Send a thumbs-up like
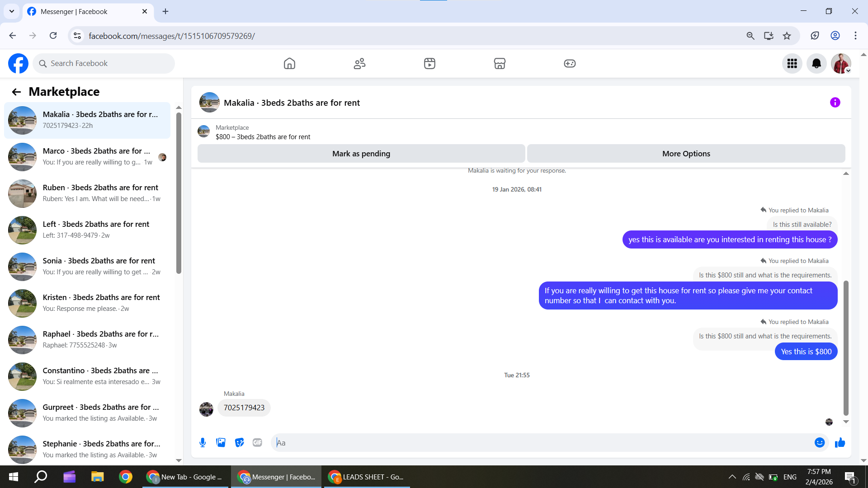The height and width of the screenshot is (488, 868). point(840,443)
